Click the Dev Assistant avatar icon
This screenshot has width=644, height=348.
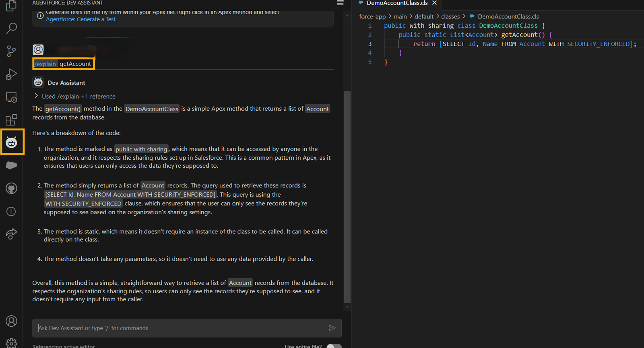pos(38,82)
